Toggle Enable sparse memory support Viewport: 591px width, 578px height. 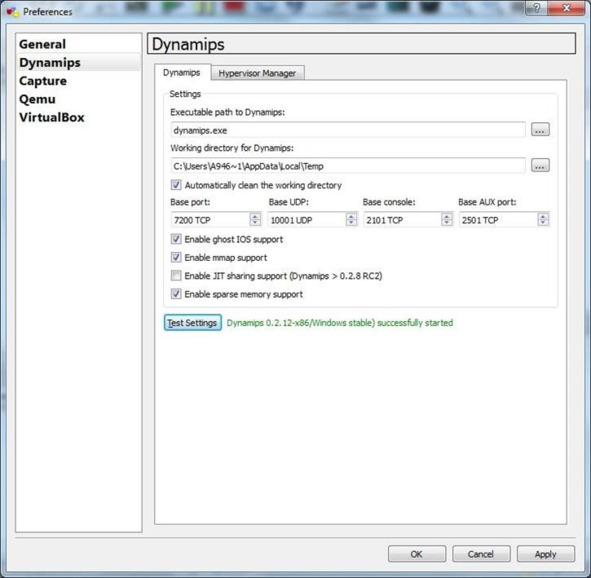click(x=176, y=294)
